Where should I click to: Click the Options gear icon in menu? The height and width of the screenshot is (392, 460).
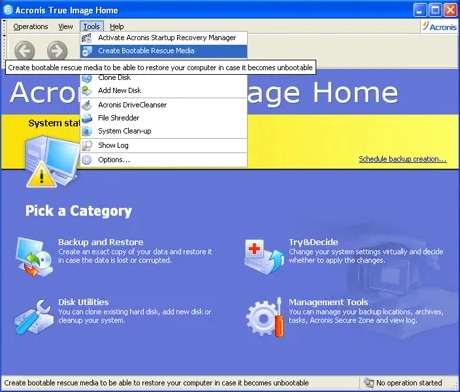87,160
